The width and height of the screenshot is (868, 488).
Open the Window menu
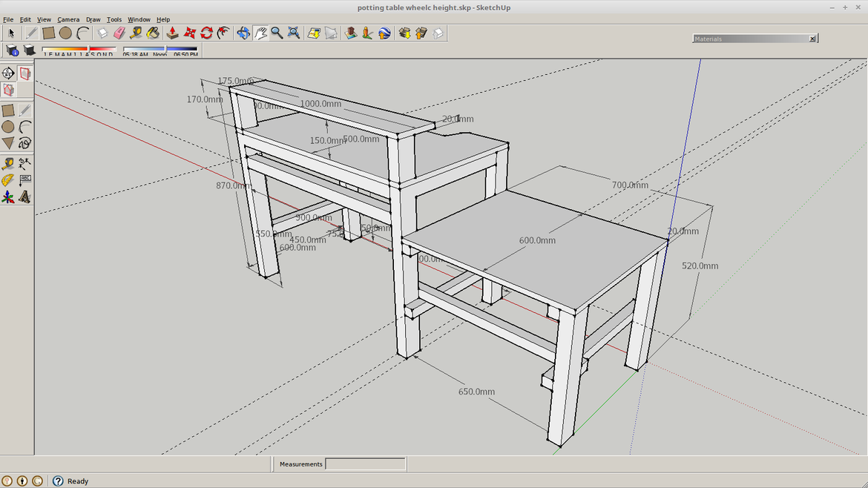[139, 19]
